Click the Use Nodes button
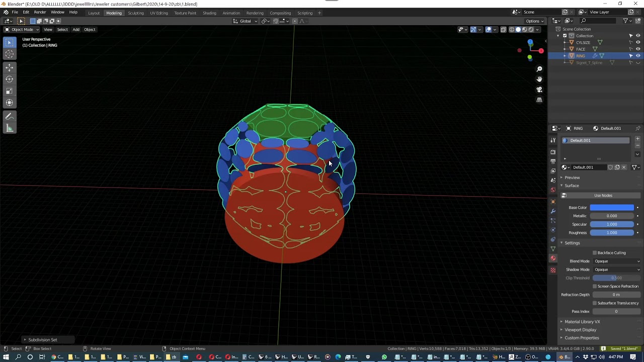The image size is (644, 362). tap(603, 196)
